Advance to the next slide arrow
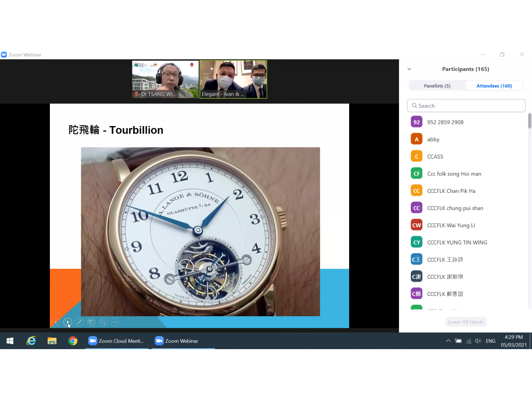 click(67, 322)
